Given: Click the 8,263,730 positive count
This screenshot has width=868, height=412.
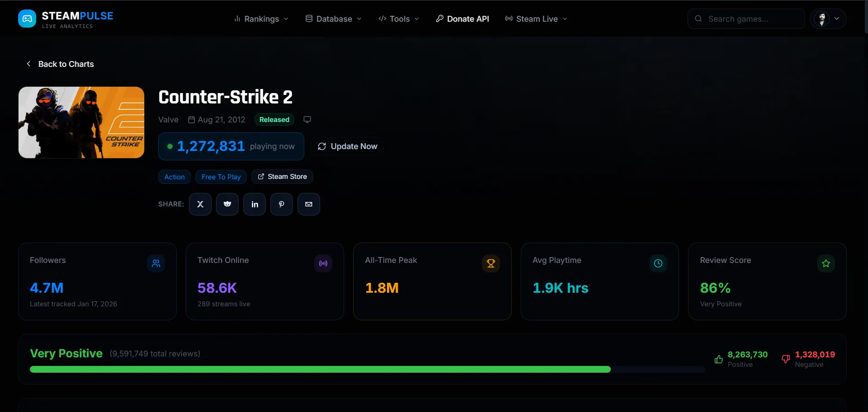Looking at the screenshot, I should pyautogui.click(x=748, y=355).
